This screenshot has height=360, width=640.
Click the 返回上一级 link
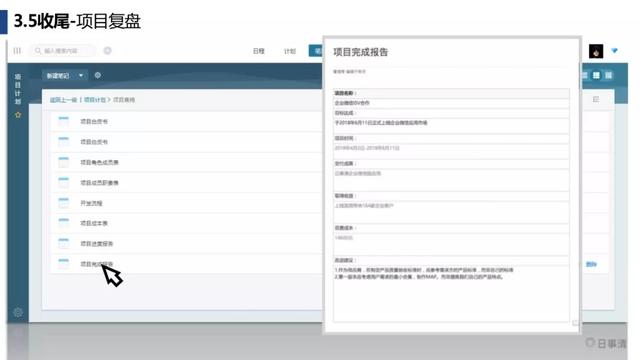tap(63, 100)
